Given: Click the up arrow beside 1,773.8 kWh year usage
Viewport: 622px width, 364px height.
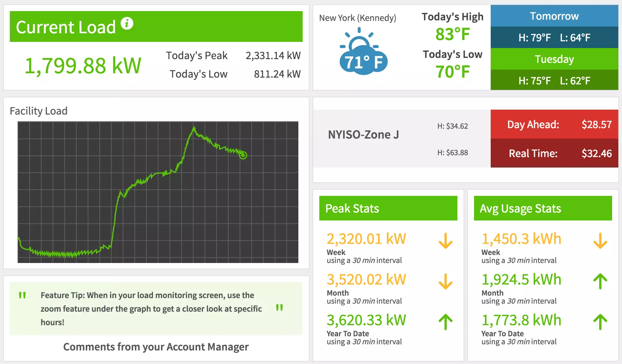Looking at the screenshot, I should 600,322.
